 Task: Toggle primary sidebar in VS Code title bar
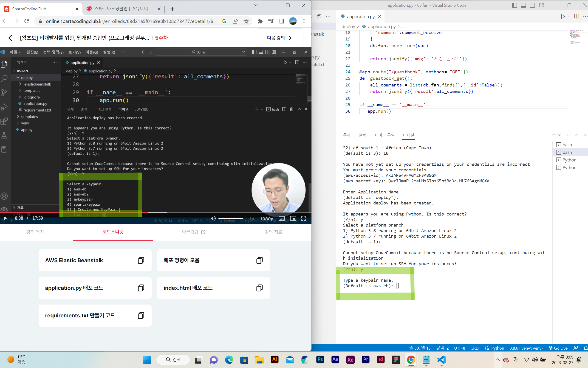pos(514,5)
